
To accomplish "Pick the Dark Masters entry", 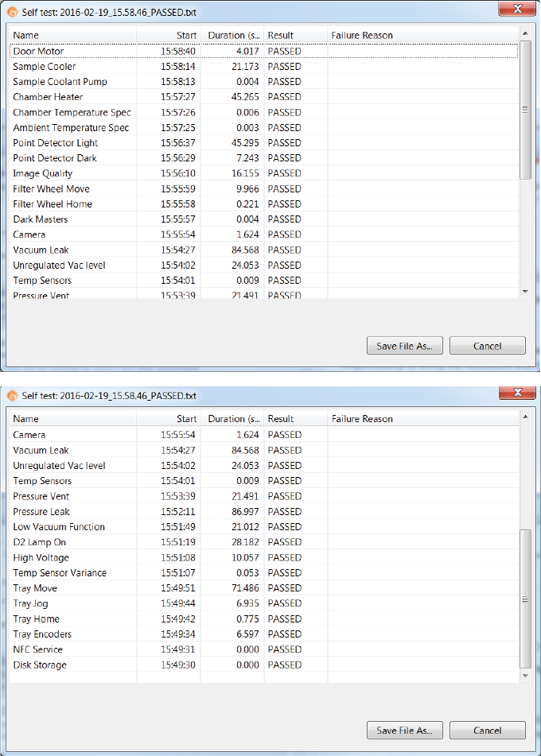I will (x=263, y=219).
